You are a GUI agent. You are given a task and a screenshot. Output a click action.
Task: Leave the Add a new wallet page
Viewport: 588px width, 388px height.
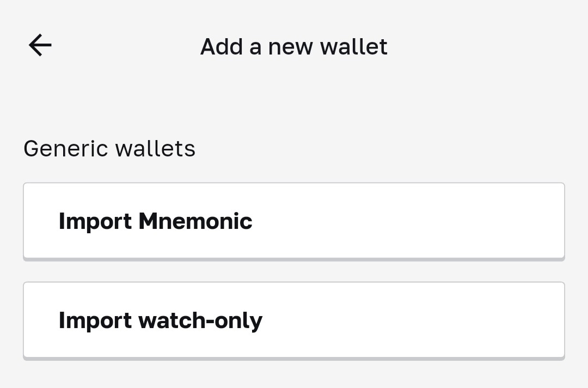[x=40, y=45]
